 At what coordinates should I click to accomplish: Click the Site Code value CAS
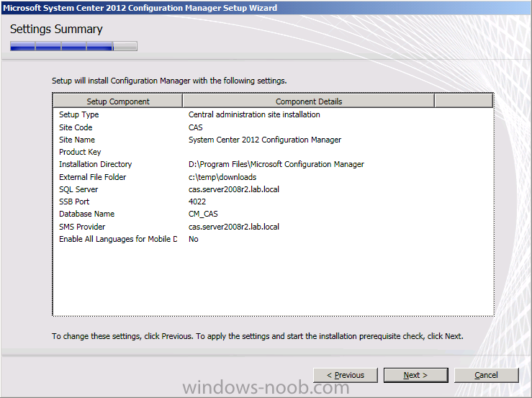[x=195, y=127]
